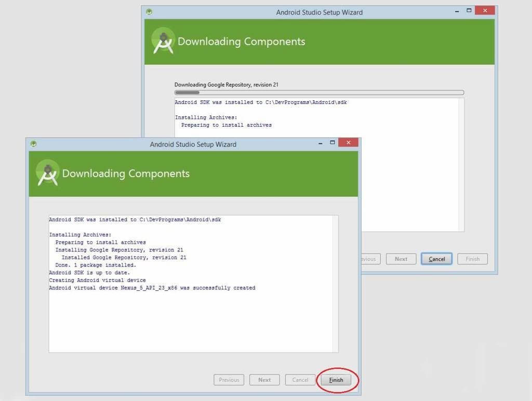
Task: Click the title bar app icon of back window
Action: coord(149,12)
